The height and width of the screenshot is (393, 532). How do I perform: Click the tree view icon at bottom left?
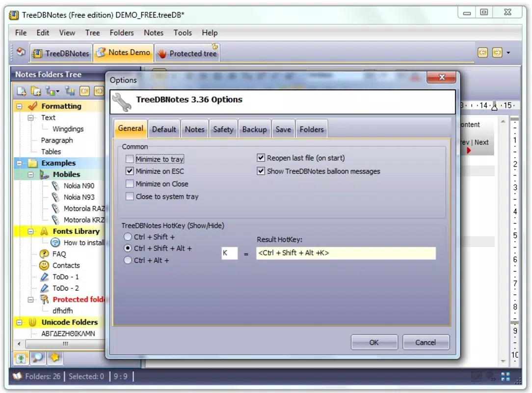pyautogui.click(x=21, y=358)
